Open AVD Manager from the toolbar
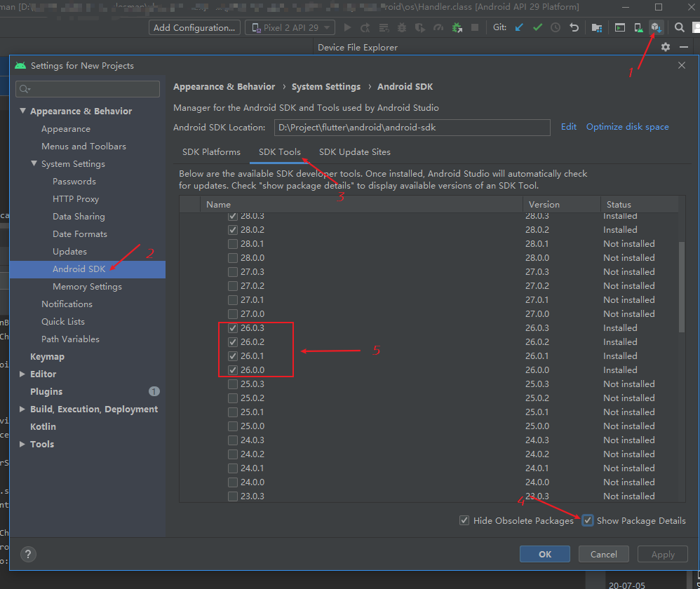The image size is (700, 589). click(x=638, y=27)
